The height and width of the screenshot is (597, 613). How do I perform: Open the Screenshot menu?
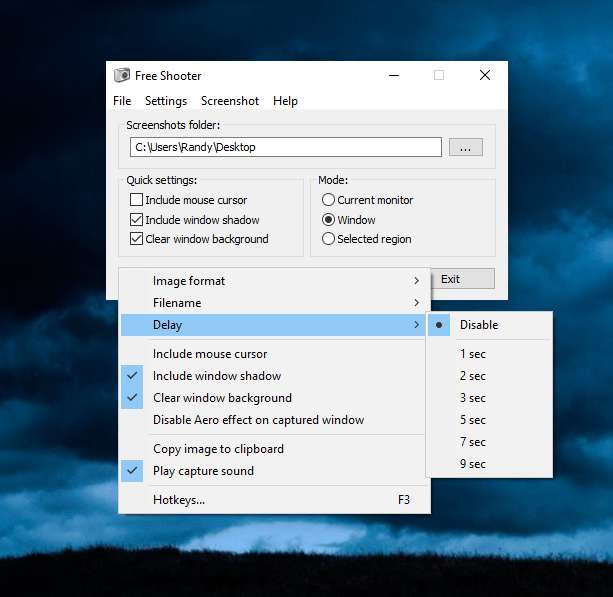pyautogui.click(x=230, y=101)
